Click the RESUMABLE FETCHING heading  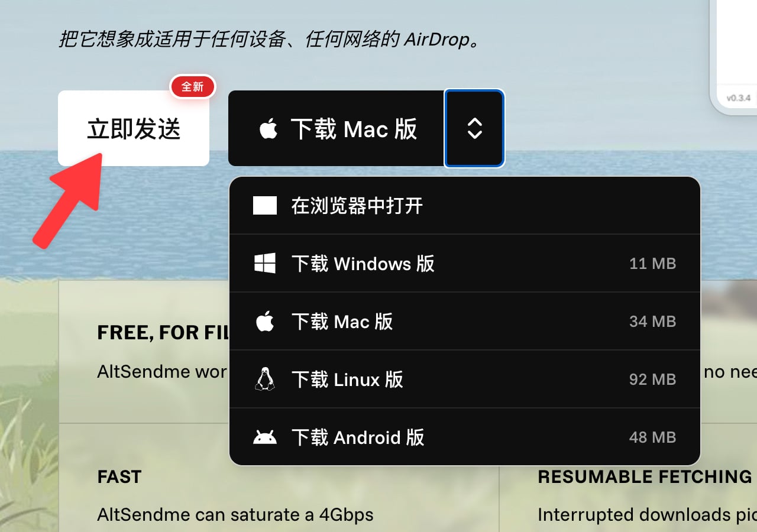point(645,477)
